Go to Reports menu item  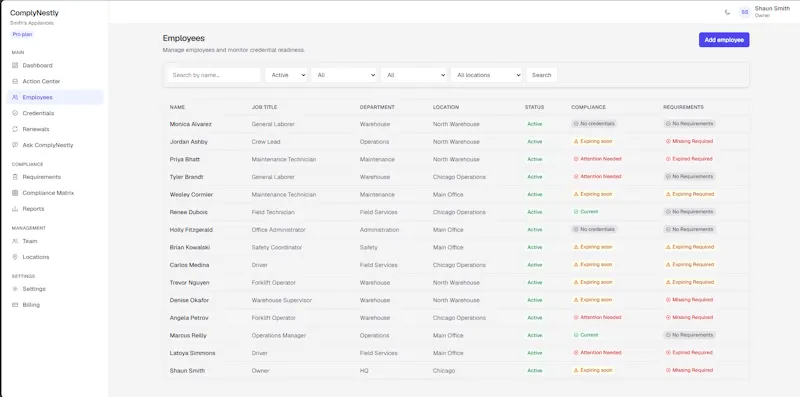click(x=55, y=209)
